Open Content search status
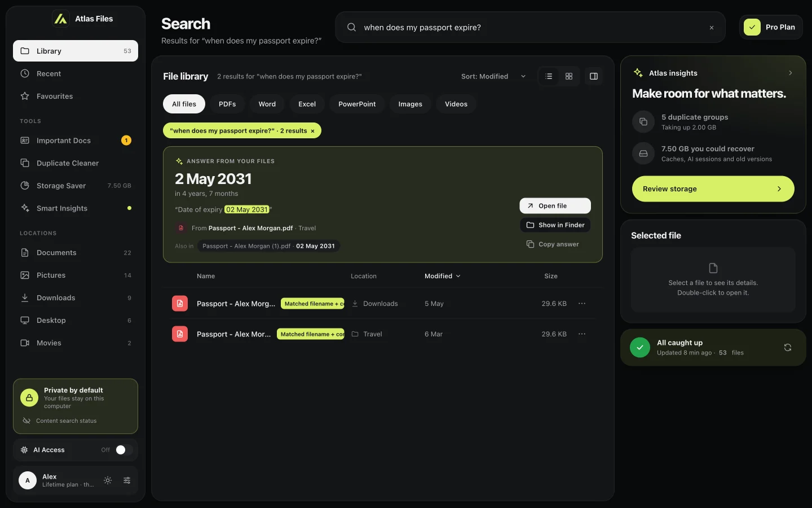The height and width of the screenshot is (508, 812). (x=60, y=421)
